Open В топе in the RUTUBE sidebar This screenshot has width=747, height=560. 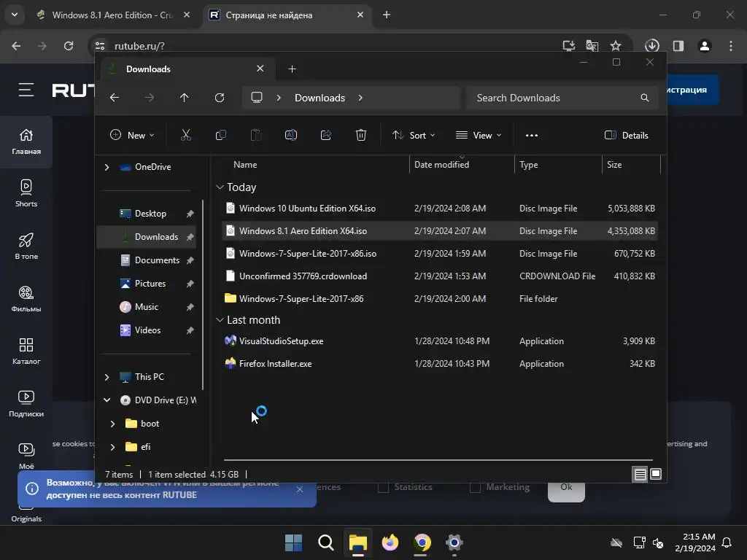pos(26,246)
